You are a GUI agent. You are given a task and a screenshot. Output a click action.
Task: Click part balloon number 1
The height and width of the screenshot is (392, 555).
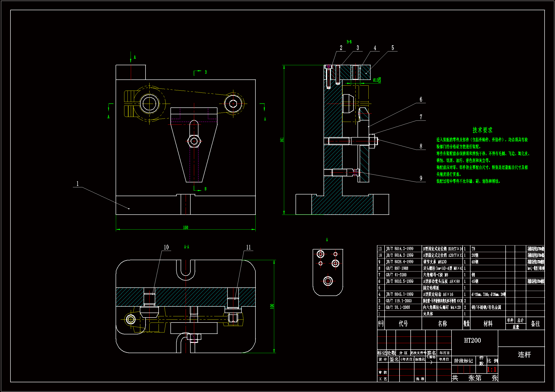77,184
